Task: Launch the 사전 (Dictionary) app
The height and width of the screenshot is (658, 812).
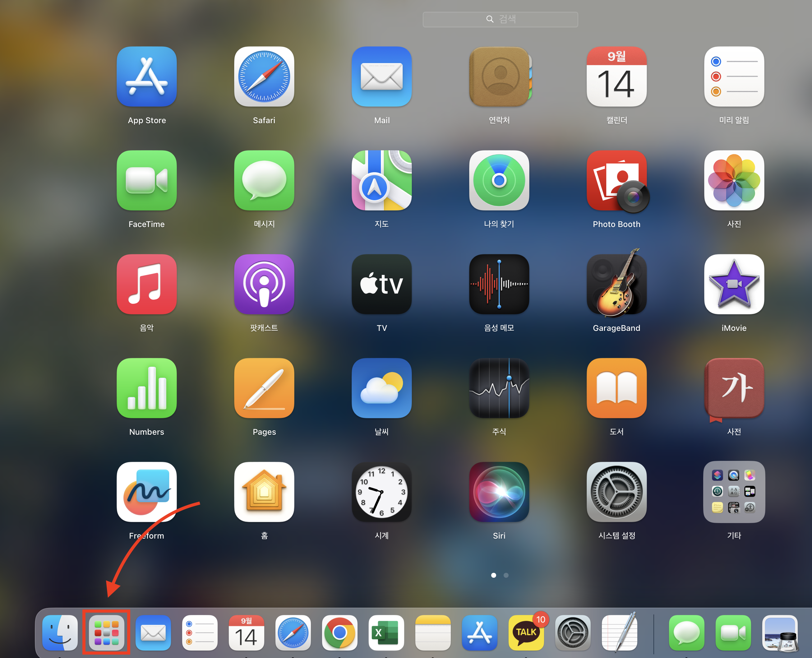Action: (734, 390)
